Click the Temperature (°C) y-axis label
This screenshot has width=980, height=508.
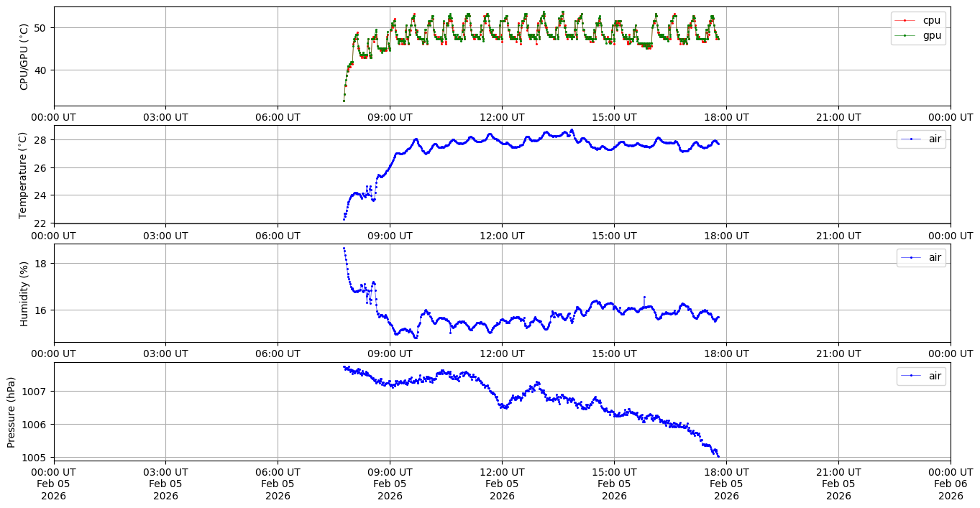(24, 175)
